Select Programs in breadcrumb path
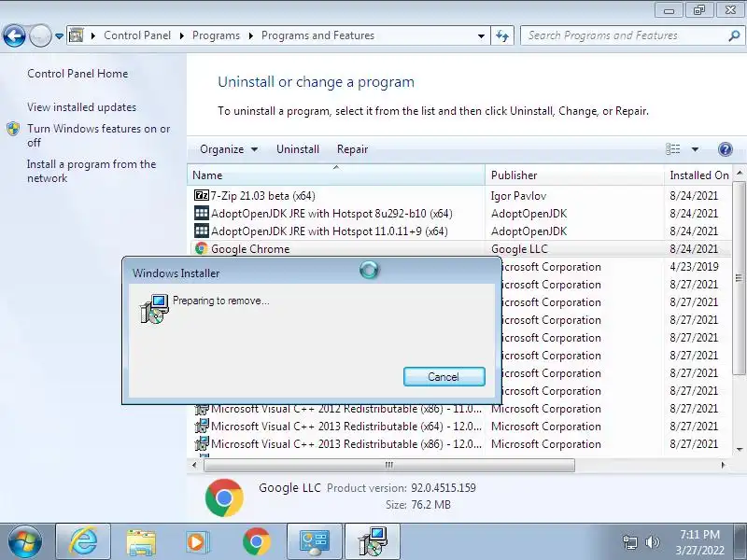 pos(216,35)
